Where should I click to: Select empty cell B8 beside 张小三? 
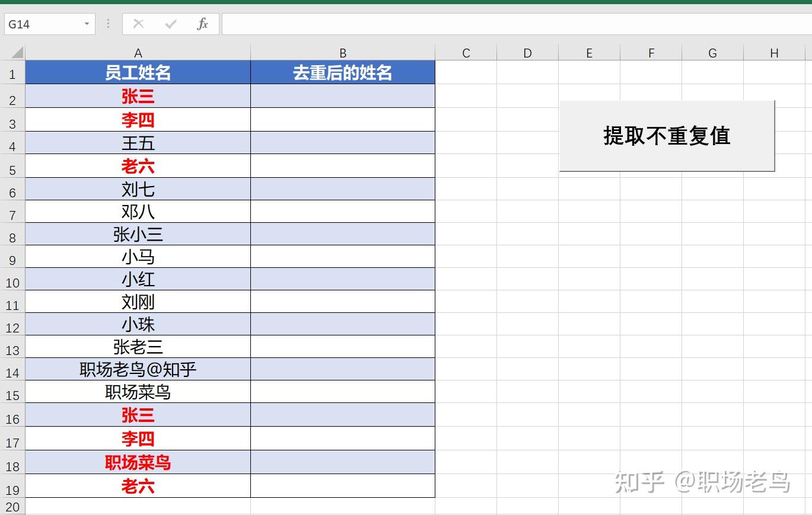343,234
